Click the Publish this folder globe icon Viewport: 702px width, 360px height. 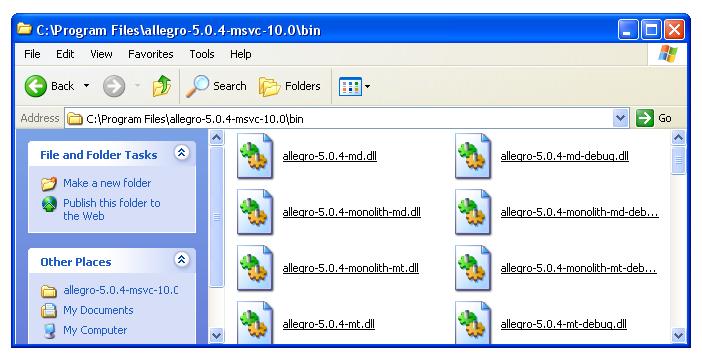tap(49, 204)
